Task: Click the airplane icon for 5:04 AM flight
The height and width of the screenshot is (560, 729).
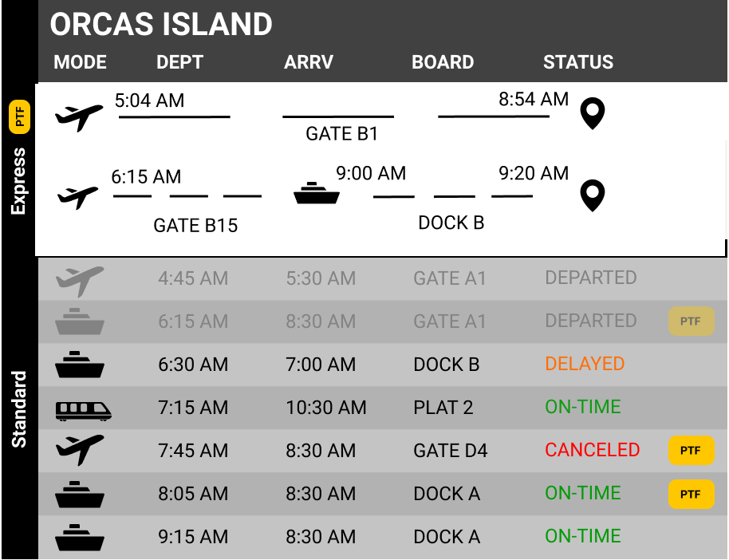Action: click(x=79, y=118)
